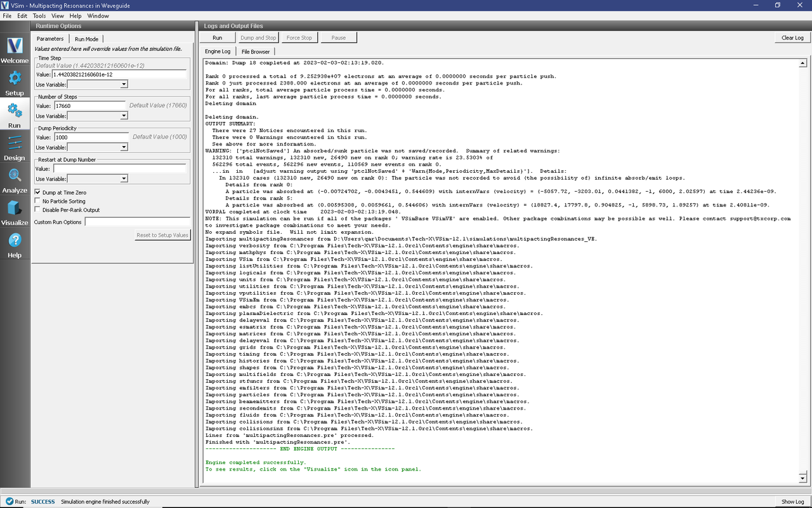Image resolution: width=812 pixels, height=508 pixels.
Task: Click the success checkmark icon in status bar
Action: coord(8,502)
